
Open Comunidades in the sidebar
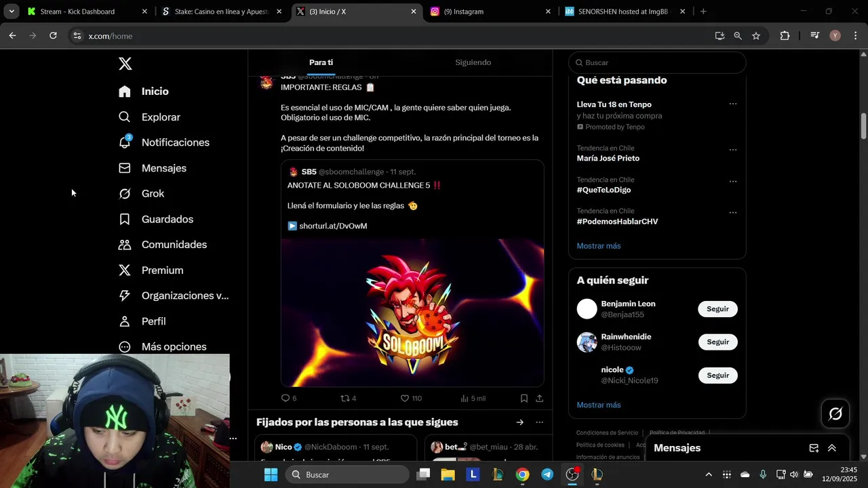tap(163, 245)
